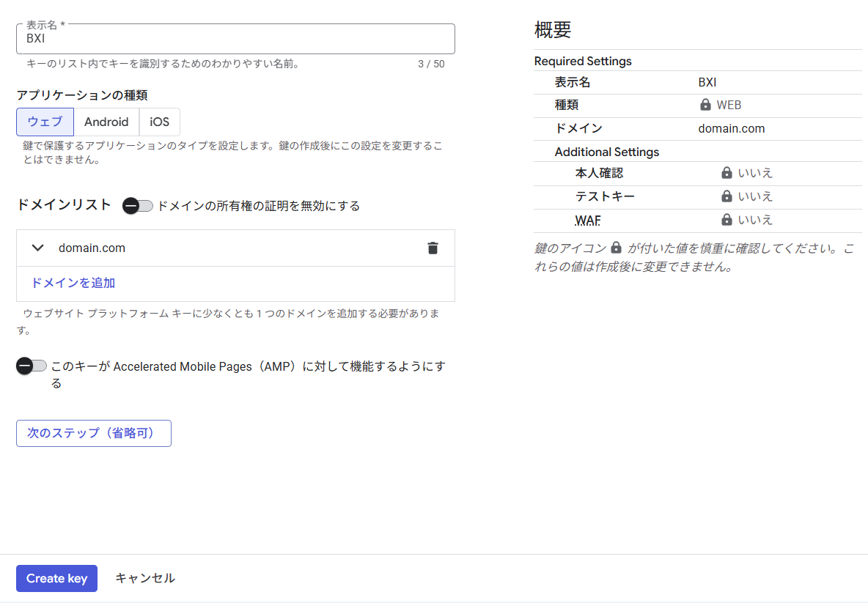Click the WEB value in the 種類 row
This screenshot has width=868, height=603.
coord(729,105)
